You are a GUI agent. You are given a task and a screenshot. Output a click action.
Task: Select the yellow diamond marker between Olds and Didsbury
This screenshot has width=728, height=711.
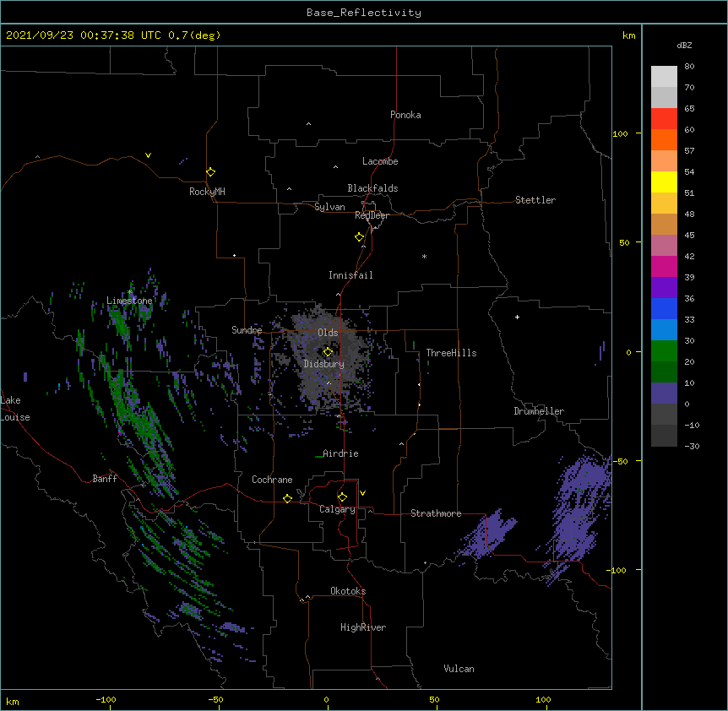click(328, 352)
